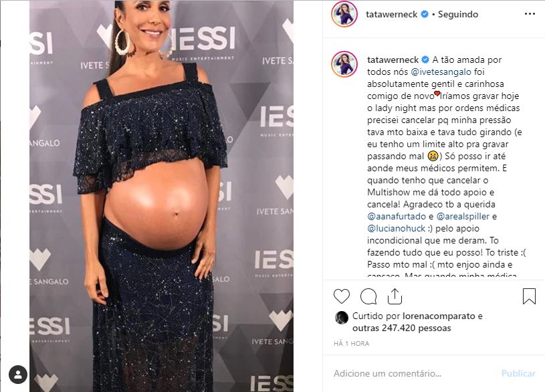Viewport: 545px width, 392px height.
Task: Click lorenacomparato small avatar in likes
Action: click(x=341, y=318)
